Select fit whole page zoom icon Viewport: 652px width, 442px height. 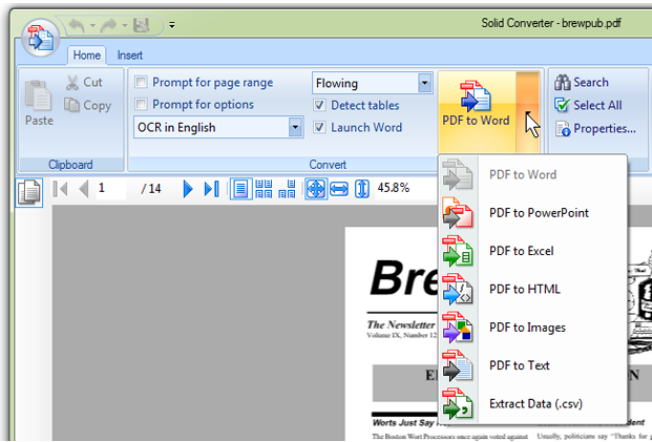click(x=316, y=189)
